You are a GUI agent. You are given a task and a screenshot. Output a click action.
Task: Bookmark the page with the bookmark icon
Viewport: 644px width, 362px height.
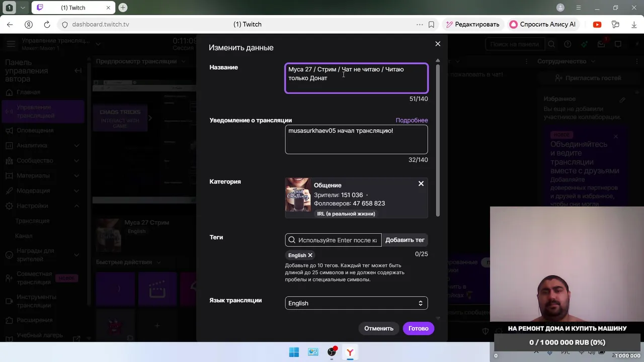[x=431, y=24]
